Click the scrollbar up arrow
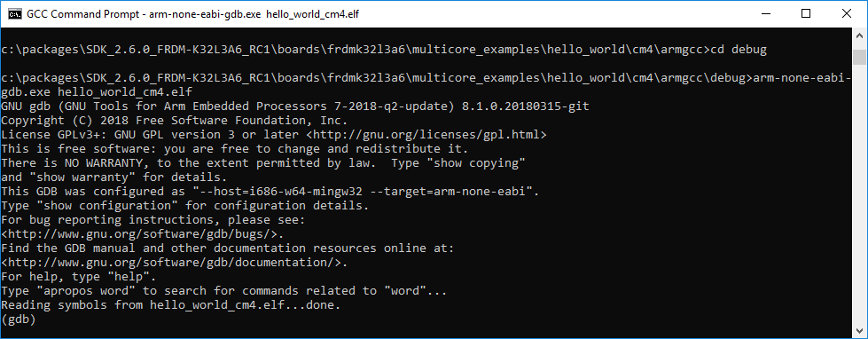The width and height of the screenshot is (868, 339). point(858,36)
